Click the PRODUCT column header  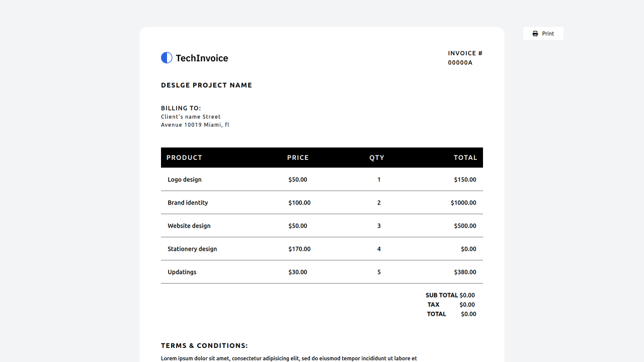[x=184, y=157]
